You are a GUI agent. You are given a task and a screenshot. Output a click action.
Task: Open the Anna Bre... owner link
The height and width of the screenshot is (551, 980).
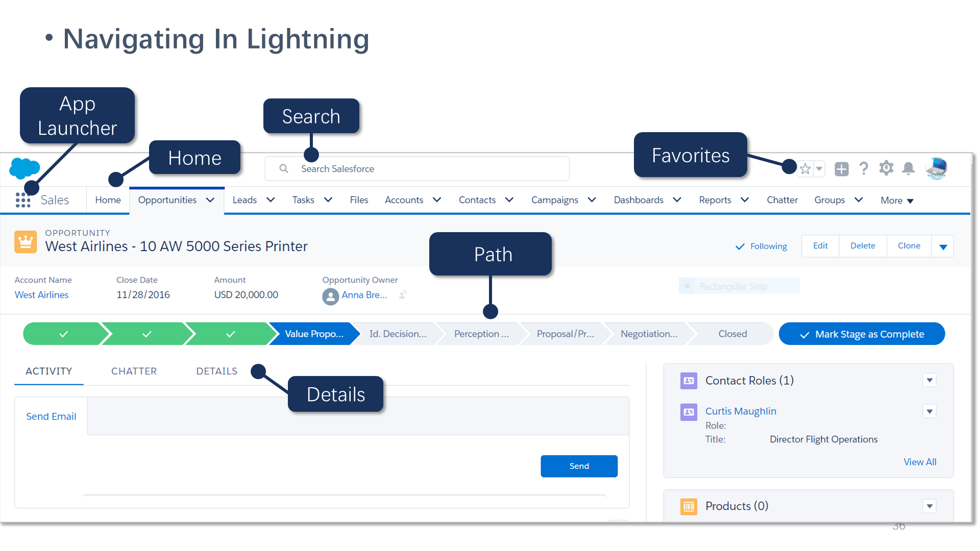(364, 295)
